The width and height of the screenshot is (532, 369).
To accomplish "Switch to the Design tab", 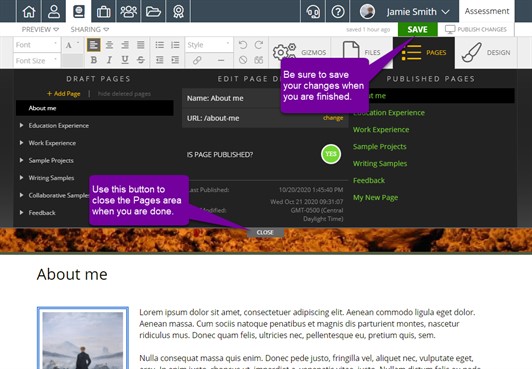I will [x=486, y=53].
